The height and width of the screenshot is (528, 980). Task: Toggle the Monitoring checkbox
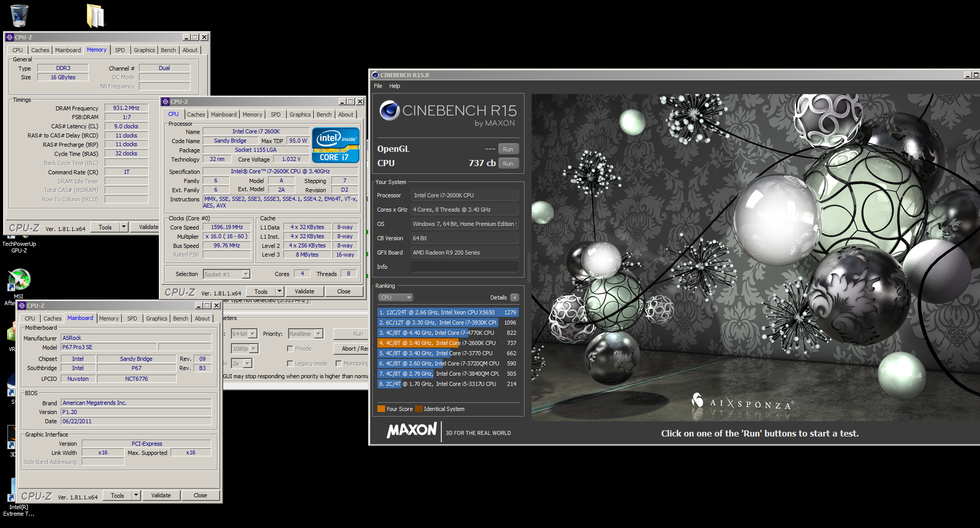pyautogui.click(x=339, y=363)
